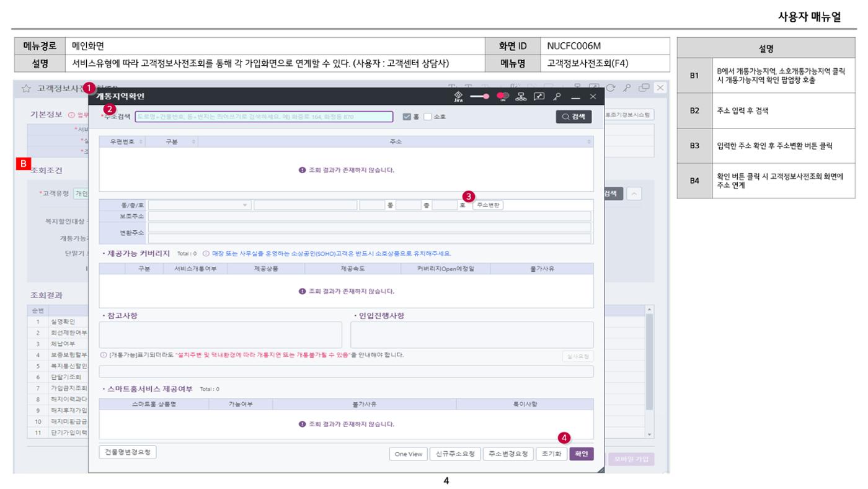This screenshot has height=489, width=868.
Task: Click 특이사항 column header
Action: click(x=525, y=404)
